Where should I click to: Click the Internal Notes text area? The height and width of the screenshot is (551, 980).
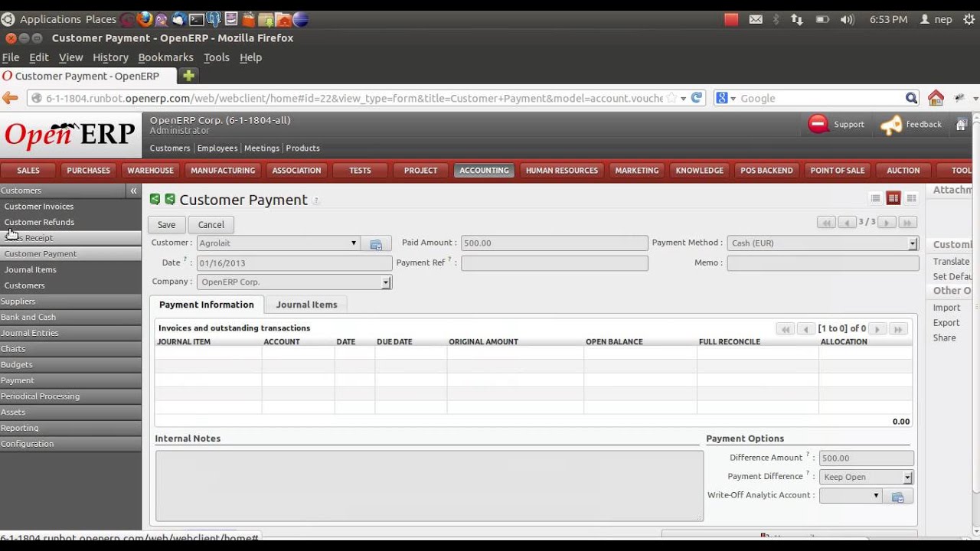point(429,486)
